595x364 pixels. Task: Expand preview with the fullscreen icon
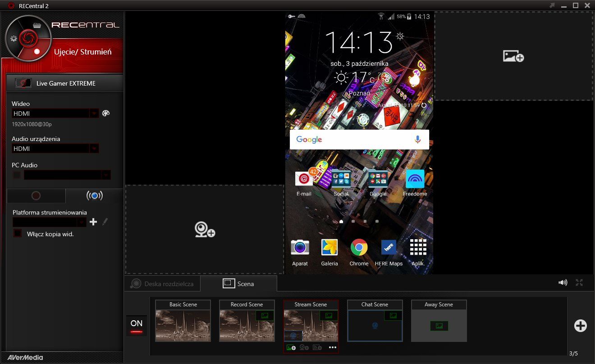(x=579, y=282)
